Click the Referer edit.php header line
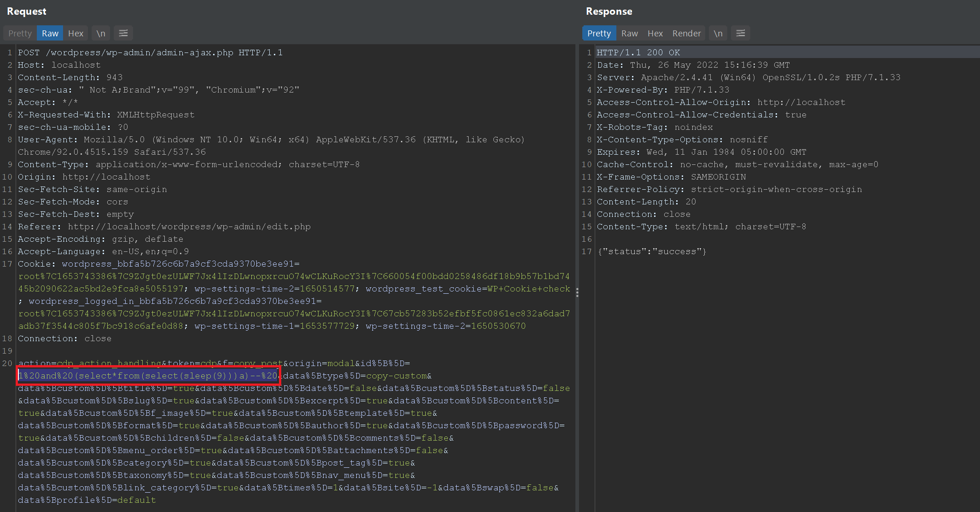 tap(164, 227)
